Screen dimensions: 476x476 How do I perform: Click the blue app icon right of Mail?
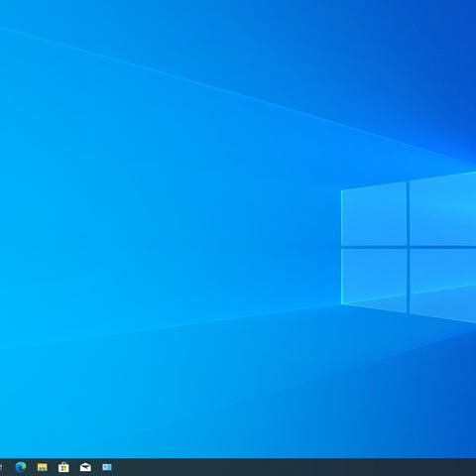[x=107, y=467]
